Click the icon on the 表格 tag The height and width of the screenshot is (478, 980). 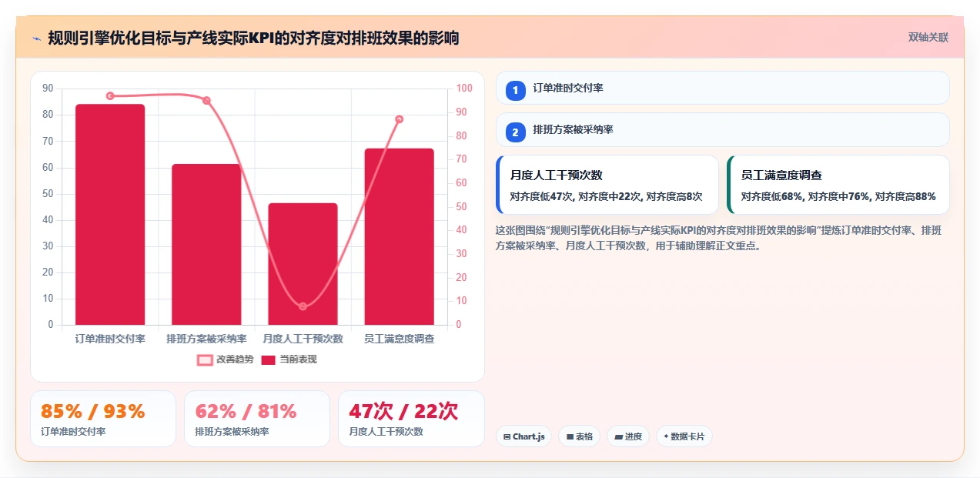pos(570,437)
